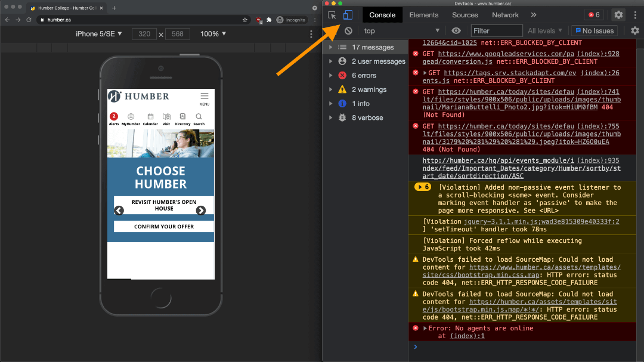Viewport: 644px width, 362px height.
Task: Toggle the device toolbar icon
Action: [x=348, y=15]
